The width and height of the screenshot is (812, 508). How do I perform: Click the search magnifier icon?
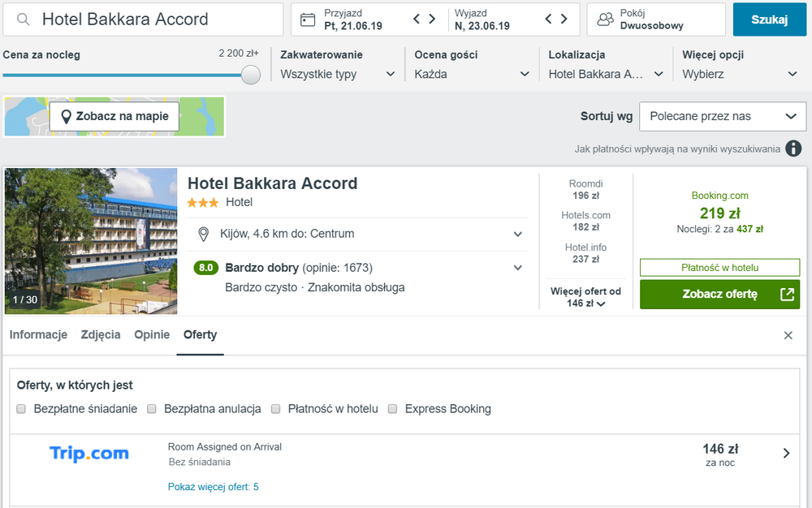click(24, 19)
